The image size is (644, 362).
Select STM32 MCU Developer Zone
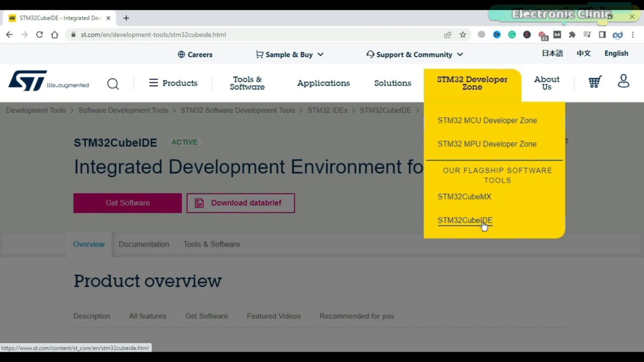tap(487, 120)
